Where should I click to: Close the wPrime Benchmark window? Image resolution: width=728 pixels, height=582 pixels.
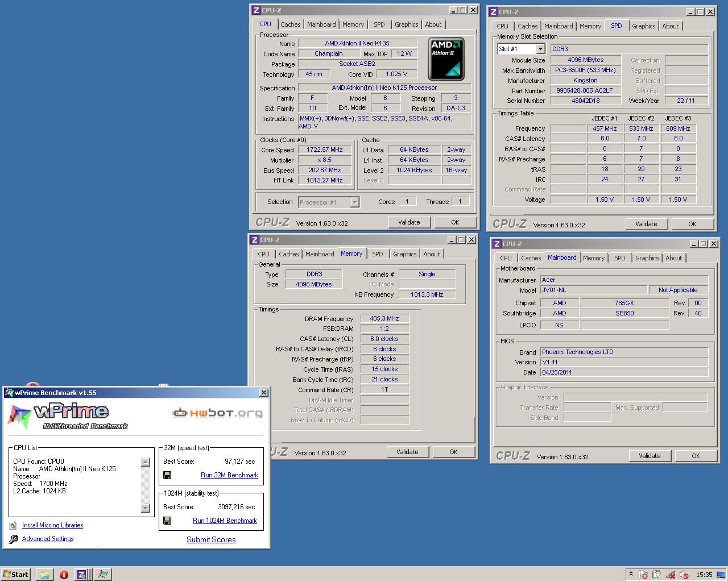point(264,393)
